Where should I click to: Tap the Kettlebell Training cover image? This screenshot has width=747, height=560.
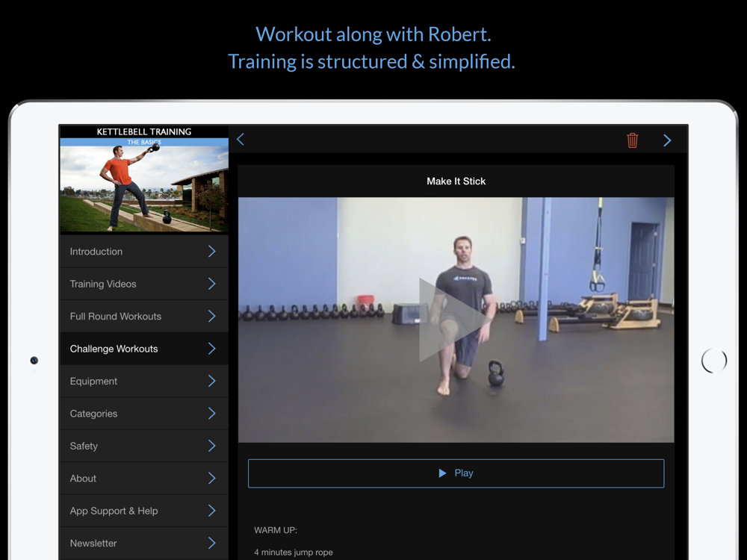144,179
